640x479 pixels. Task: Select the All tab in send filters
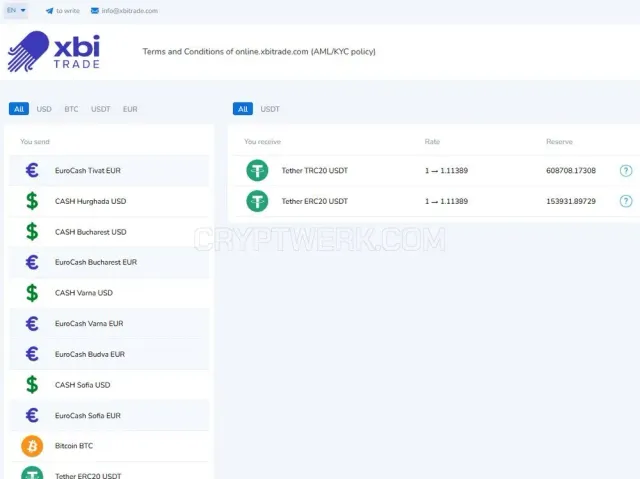coord(19,109)
